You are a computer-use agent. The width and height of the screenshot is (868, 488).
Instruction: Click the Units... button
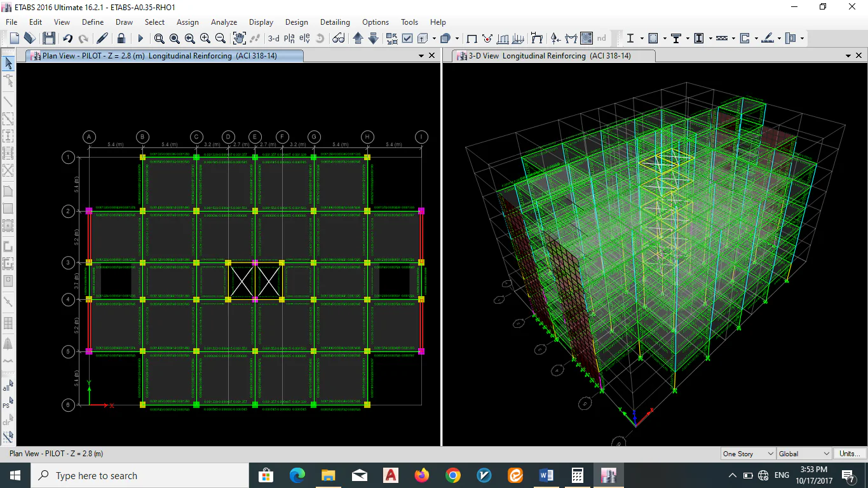(x=850, y=454)
